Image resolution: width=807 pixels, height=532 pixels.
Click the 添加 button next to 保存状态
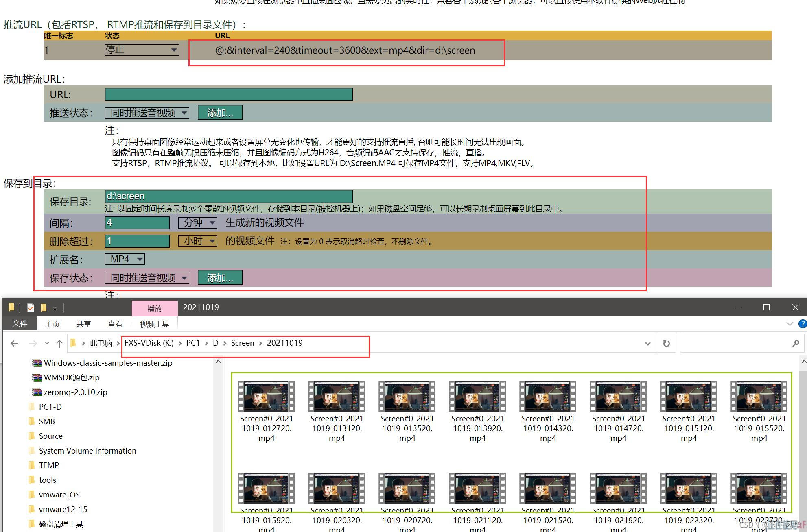click(220, 278)
